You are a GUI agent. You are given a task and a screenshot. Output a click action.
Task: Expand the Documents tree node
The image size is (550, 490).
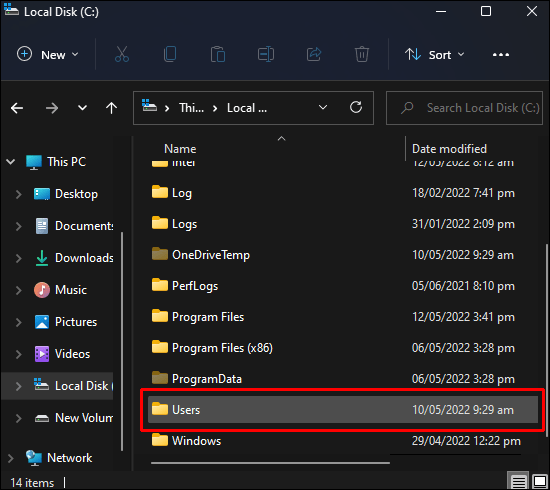19,226
